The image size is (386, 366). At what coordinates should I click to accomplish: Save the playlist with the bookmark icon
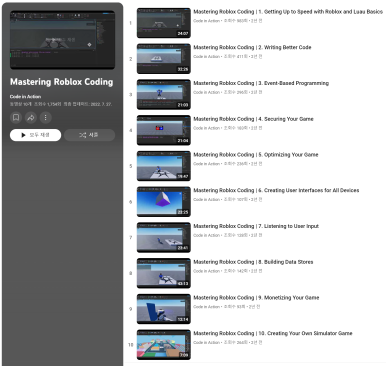[x=16, y=117]
